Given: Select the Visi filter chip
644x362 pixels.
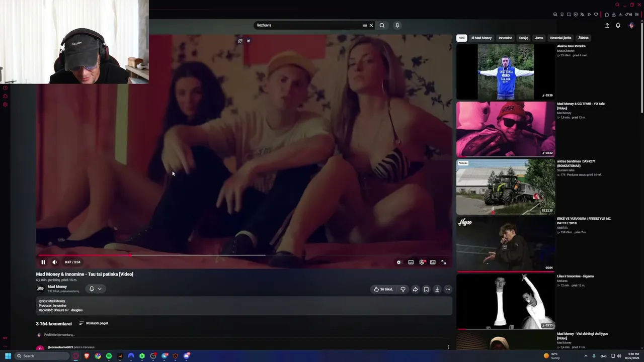Looking at the screenshot, I should (461, 38).
